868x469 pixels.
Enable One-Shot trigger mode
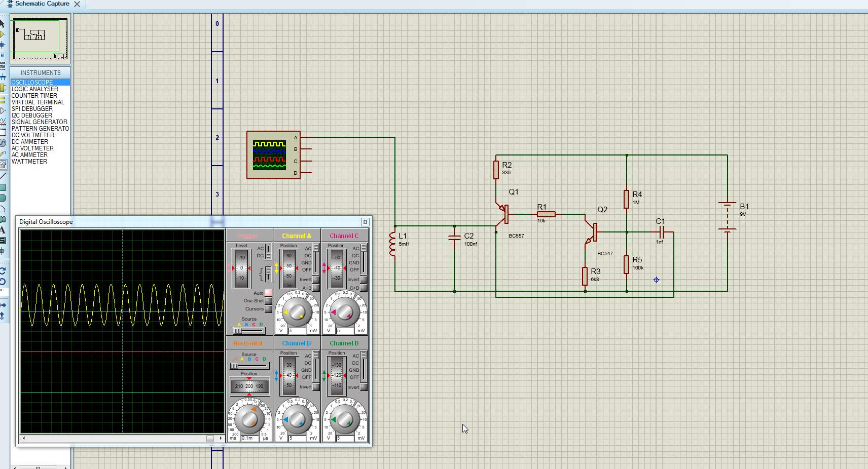point(268,301)
